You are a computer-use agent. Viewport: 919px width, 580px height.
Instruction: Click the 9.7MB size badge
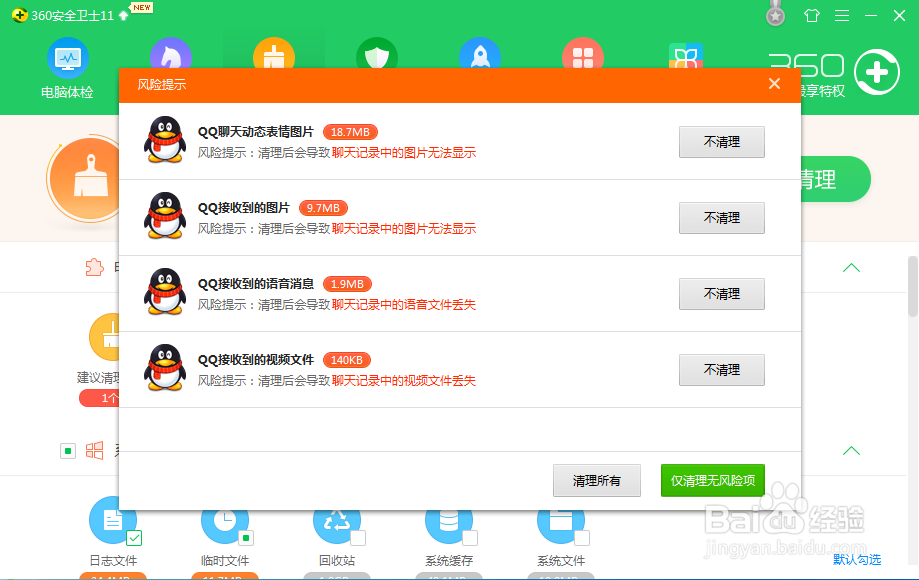click(x=323, y=208)
